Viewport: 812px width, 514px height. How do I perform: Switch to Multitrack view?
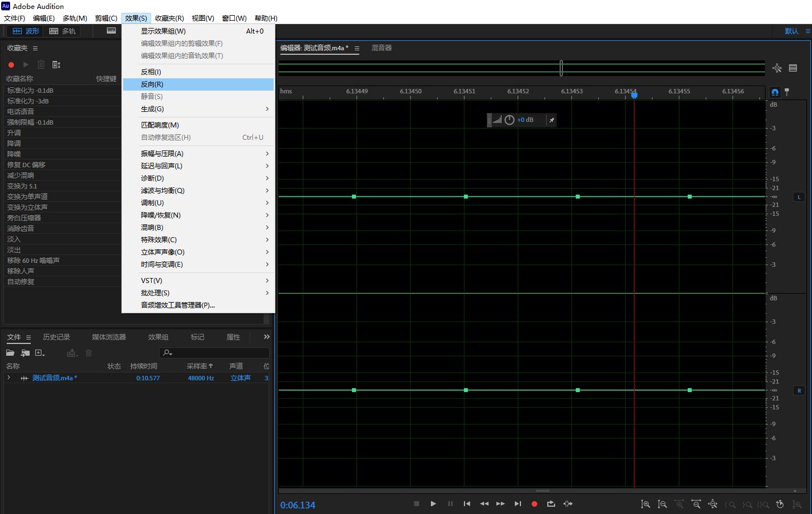click(x=62, y=31)
